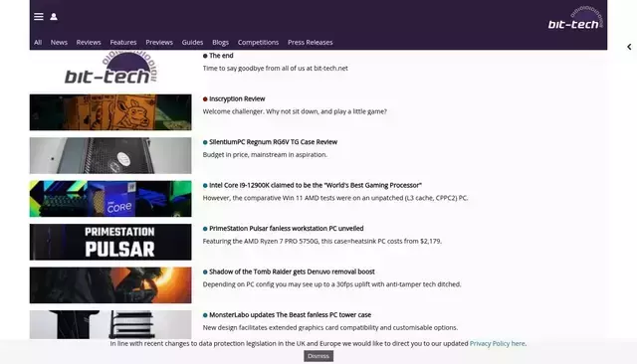Click the Inscryption Review thumbnail image
The width and height of the screenshot is (637, 364).
110,112
